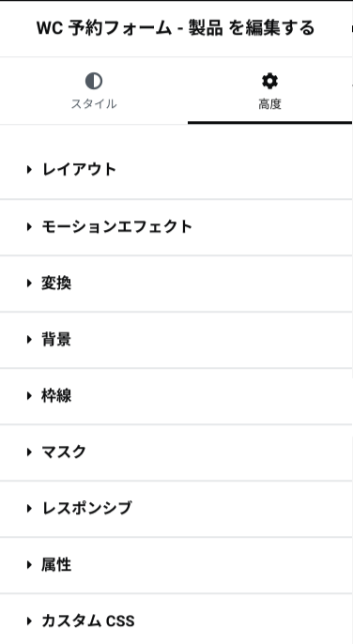The image size is (353, 644).
Task: Open the 枠線 section heading
Action: tap(176, 396)
